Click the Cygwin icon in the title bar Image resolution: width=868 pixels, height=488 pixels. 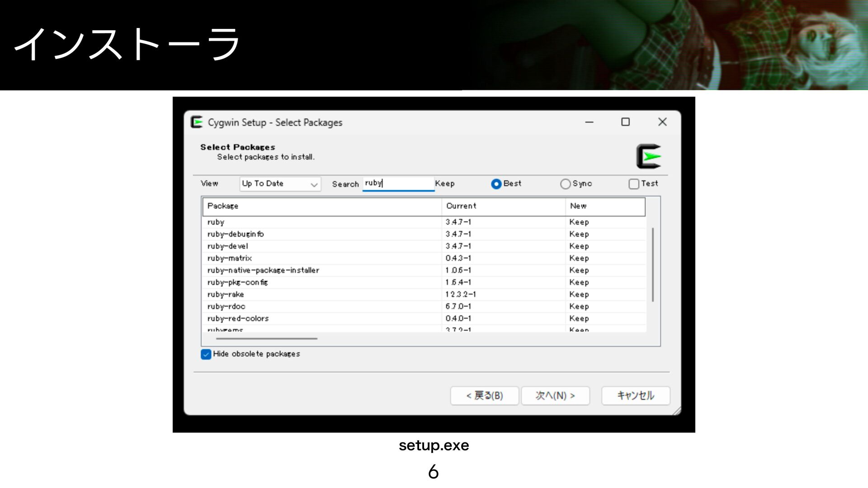[x=197, y=122]
